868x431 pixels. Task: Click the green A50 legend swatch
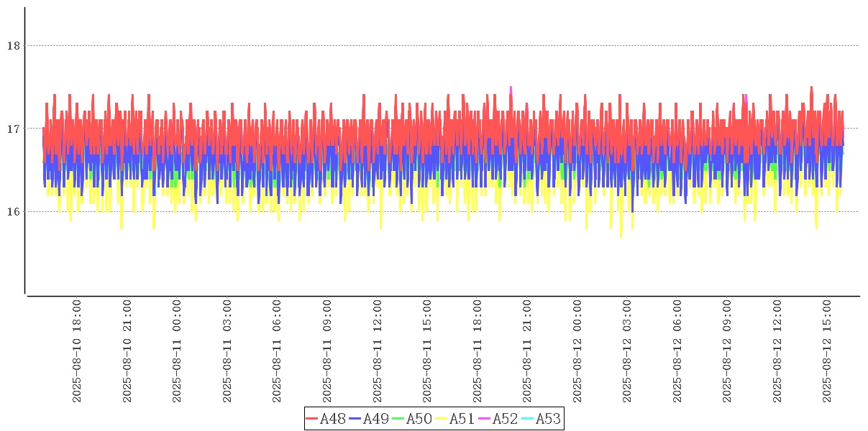point(398,419)
